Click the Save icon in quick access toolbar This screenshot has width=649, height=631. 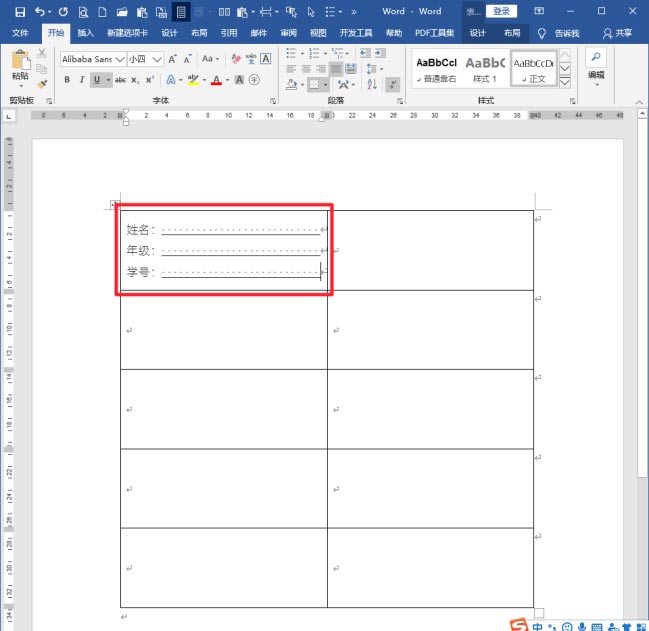(x=20, y=12)
